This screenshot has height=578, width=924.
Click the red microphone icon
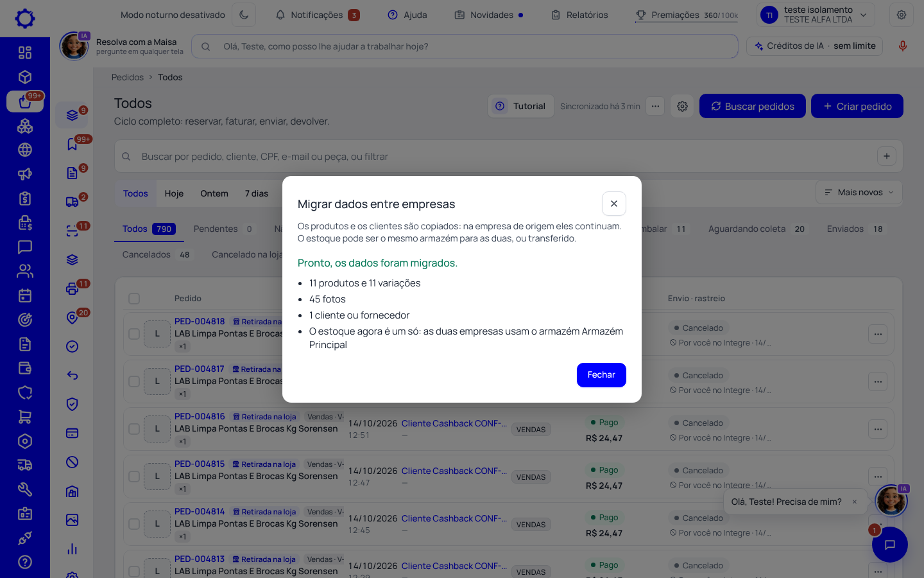(x=903, y=46)
